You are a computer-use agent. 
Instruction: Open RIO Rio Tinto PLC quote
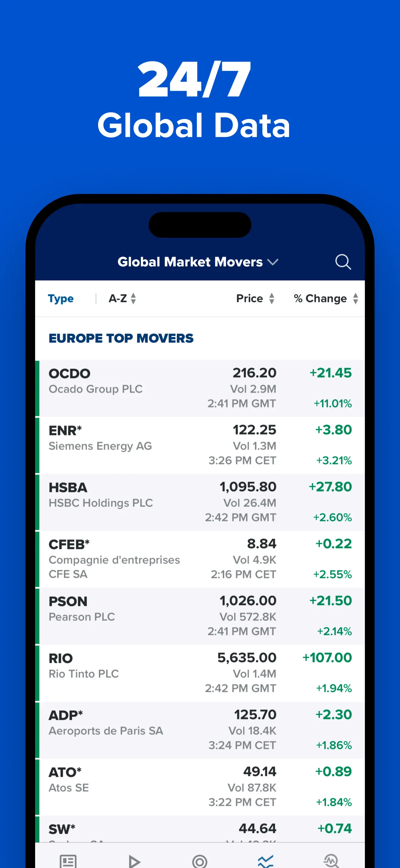point(200,673)
